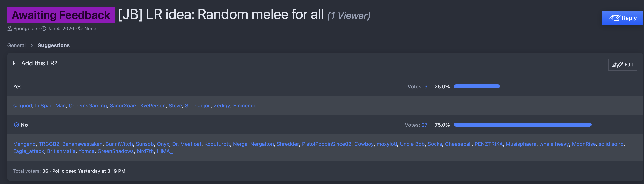
Task: Click the Yes 25% progress bar
Action: (x=477, y=87)
